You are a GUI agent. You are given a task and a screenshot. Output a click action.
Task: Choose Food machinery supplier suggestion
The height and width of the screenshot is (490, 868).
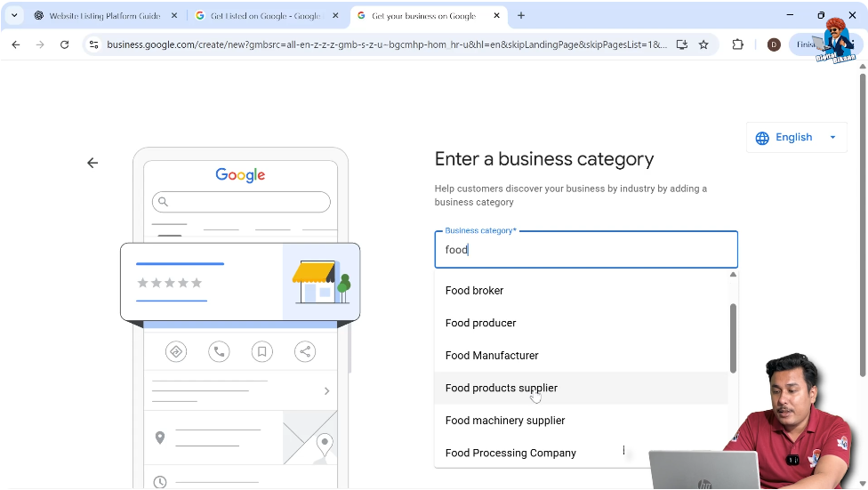(x=582, y=421)
